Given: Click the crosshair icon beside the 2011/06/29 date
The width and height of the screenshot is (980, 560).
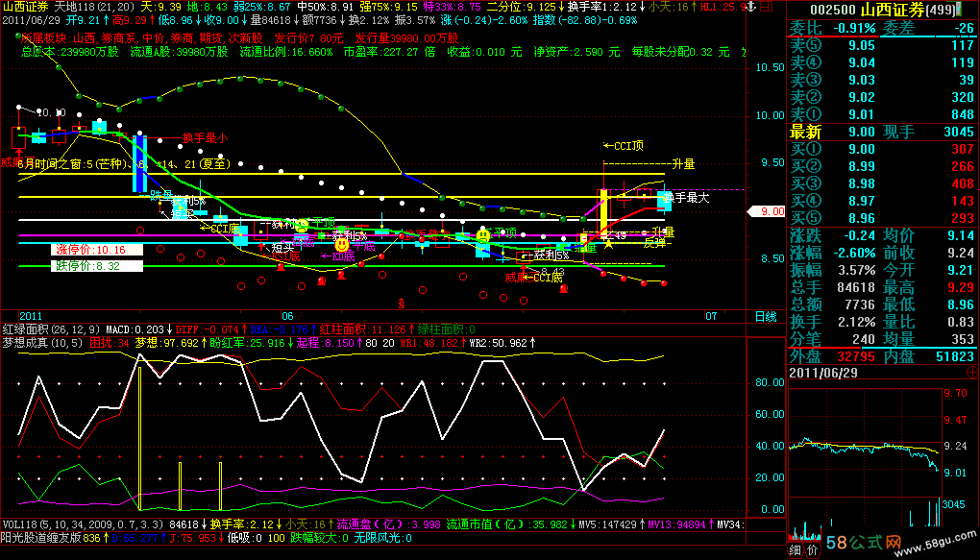Looking at the screenshot, I should click(973, 373).
